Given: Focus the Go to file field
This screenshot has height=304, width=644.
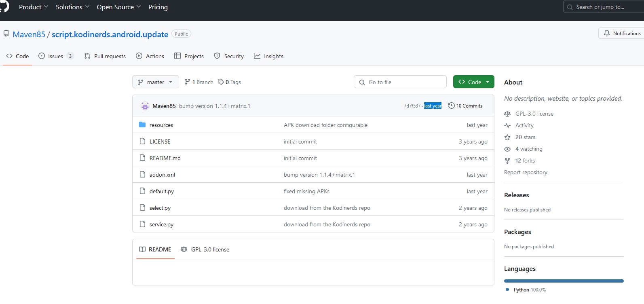Looking at the screenshot, I should pyautogui.click(x=400, y=82).
